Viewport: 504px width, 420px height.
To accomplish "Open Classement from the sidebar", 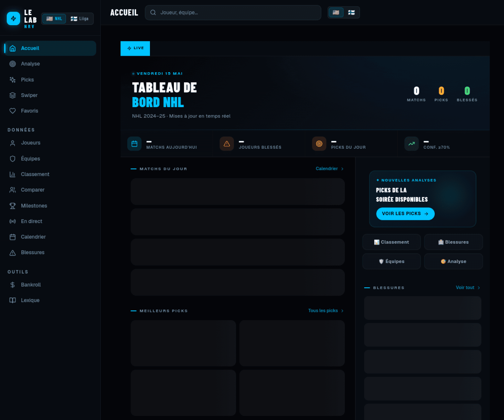I will tap(50, 174).
